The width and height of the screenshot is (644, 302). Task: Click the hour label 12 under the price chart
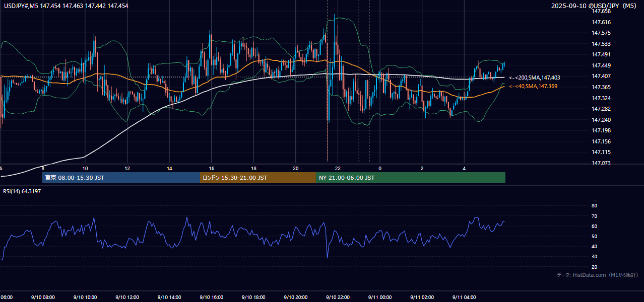tap(127, 169)
